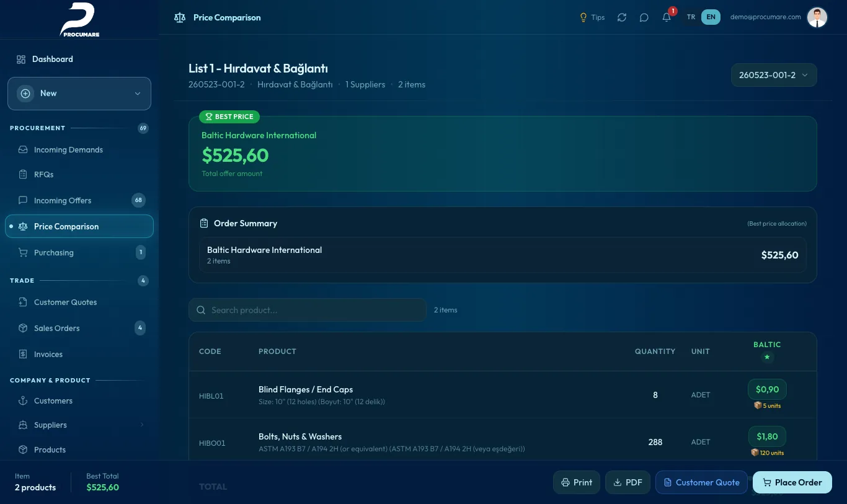Click the BEST PRICE badge
Screen dimensions: 847x504
coord(229,117)
